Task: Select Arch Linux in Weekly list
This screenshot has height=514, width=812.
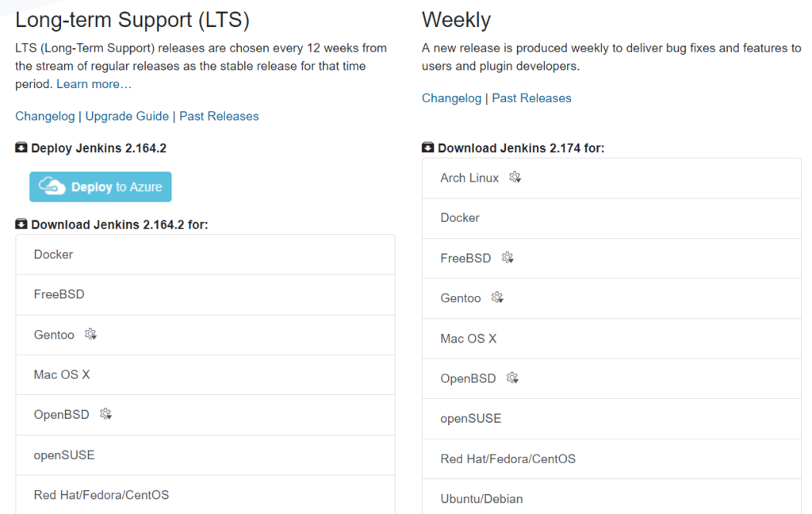Action: tap(611, 178)
